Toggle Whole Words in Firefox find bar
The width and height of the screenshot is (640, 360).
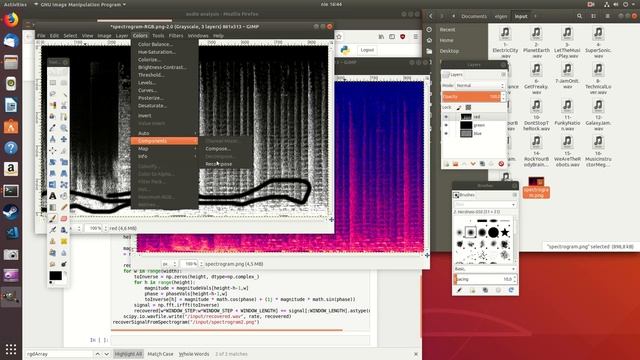point(194,354)
